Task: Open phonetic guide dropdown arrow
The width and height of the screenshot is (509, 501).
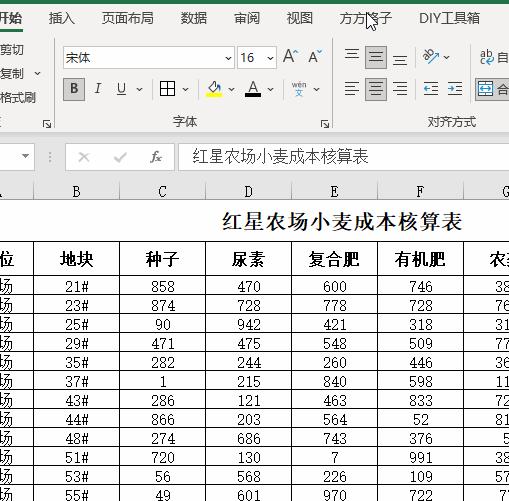Action: click(317, 89)
